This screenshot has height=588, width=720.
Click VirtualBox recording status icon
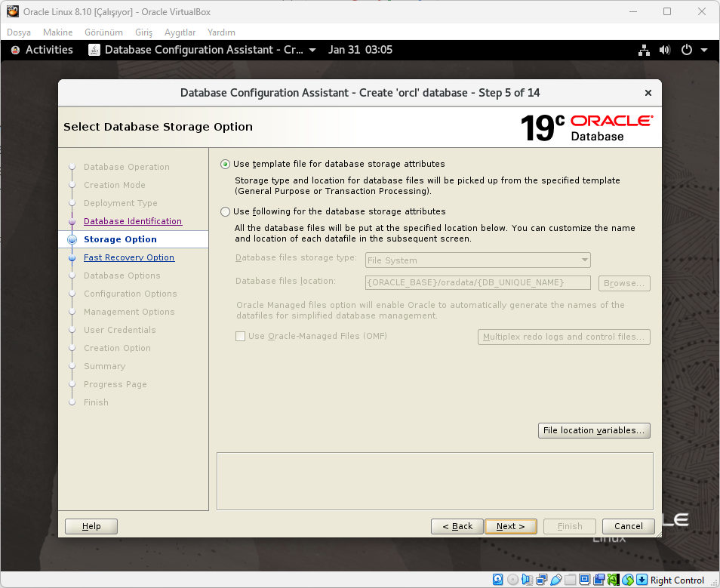click(x=598, y=580)
